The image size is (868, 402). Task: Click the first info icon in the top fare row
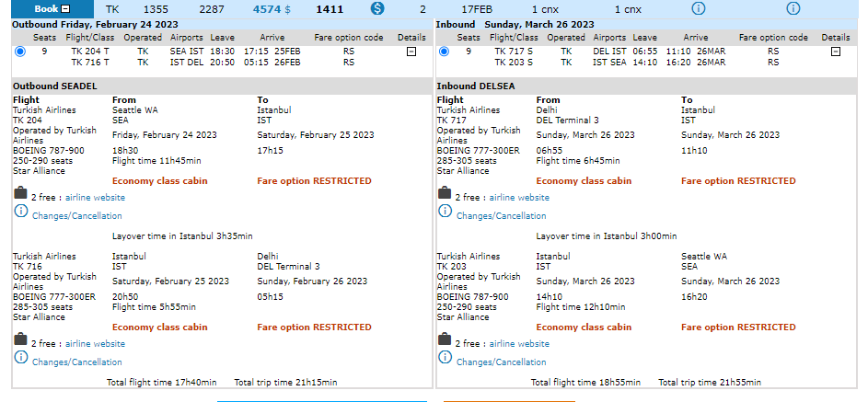click(698, 8)
